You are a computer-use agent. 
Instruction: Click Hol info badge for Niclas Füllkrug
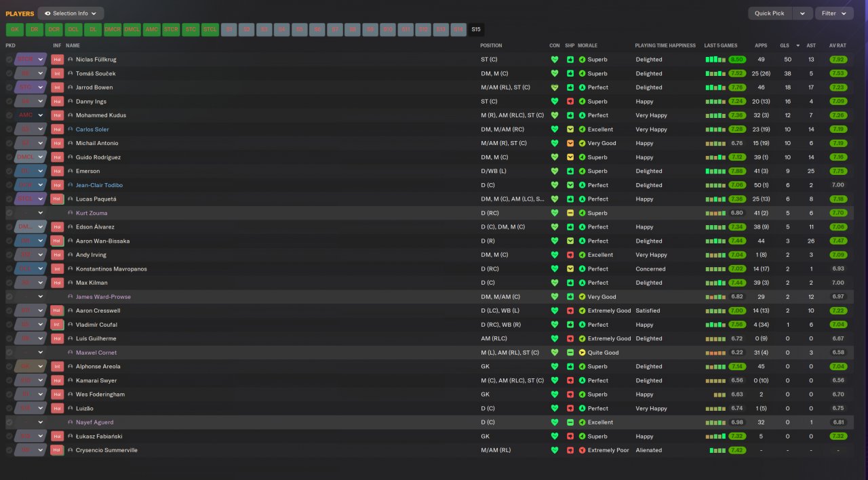[58, 60]
